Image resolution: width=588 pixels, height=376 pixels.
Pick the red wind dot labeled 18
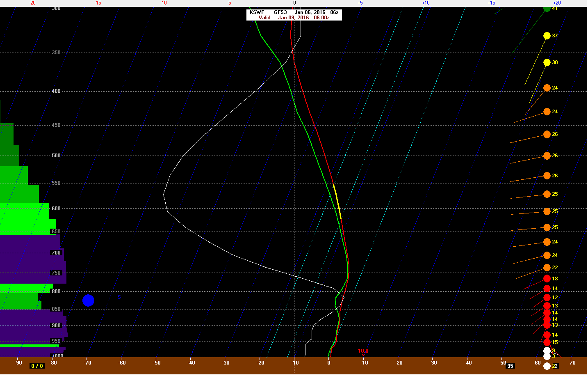click(x=547, y=279)
